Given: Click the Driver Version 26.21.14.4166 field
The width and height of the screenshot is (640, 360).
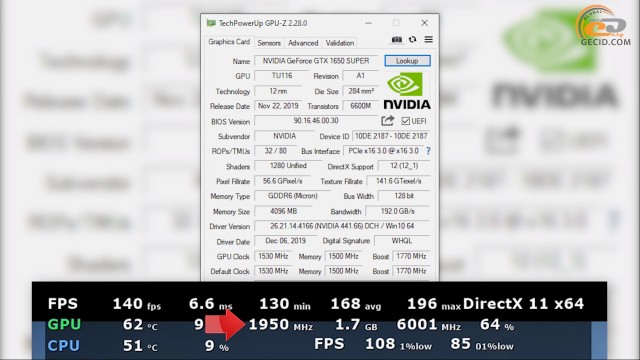Looking at the screenshot, I should [342, 226].
